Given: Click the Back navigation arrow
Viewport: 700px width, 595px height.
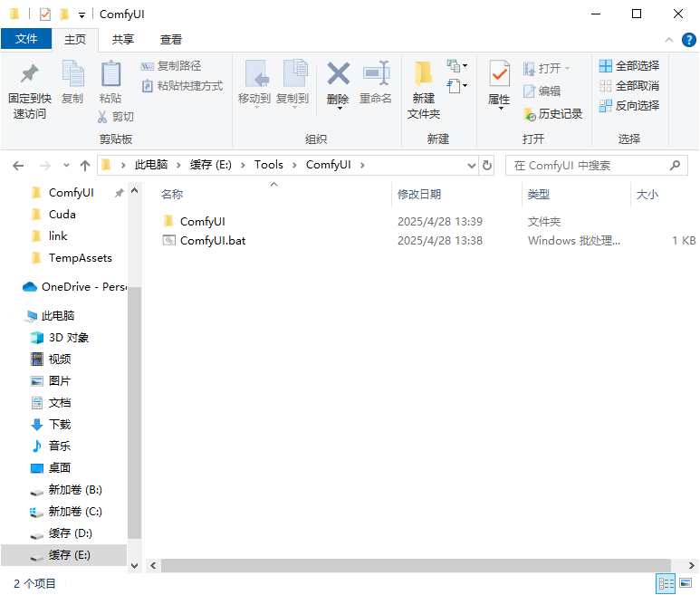Looking at the screenshot, I should point(18,166).
